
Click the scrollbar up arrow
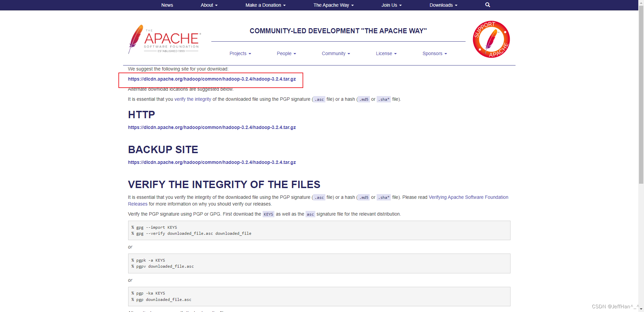[x=641, y=2]
